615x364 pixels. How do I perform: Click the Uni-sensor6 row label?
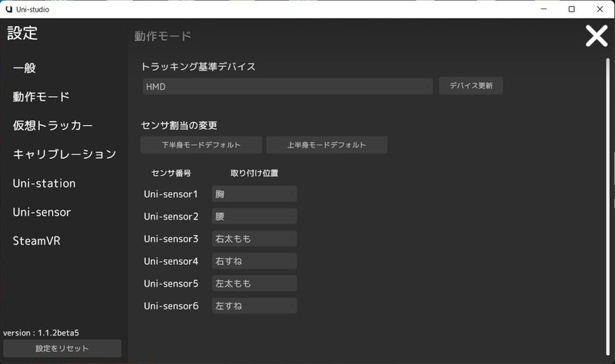(x=171, y=306)
